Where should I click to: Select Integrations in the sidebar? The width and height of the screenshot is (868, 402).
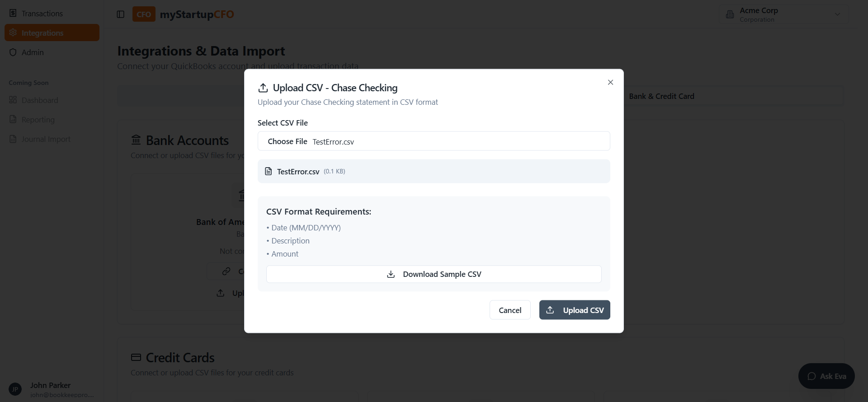tap(42, 33)
